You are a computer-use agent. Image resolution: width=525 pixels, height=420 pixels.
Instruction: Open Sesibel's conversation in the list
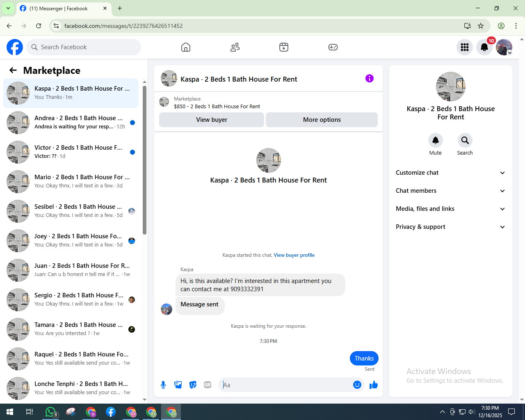point(71,211)
